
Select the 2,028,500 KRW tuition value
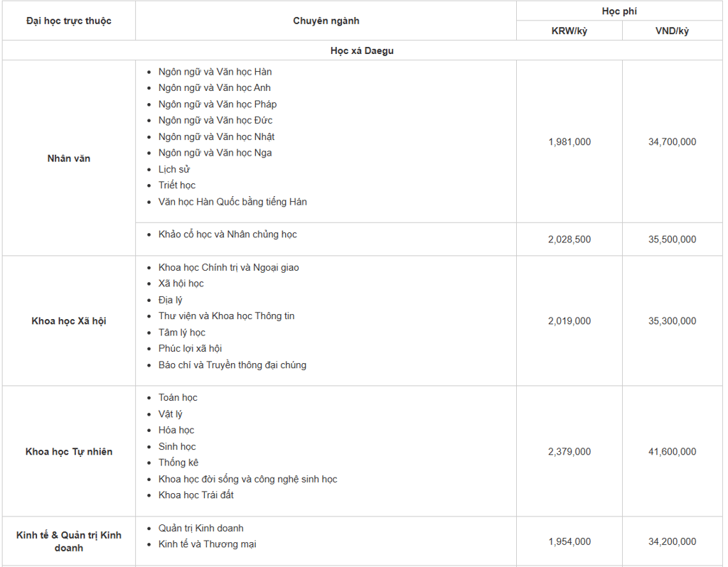[569, 239]
